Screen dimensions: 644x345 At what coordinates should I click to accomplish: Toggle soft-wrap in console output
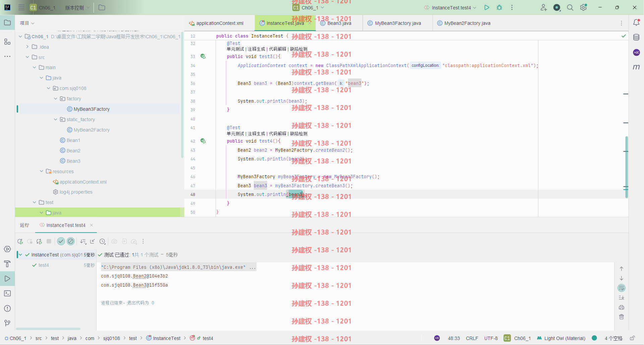pos(622,288)
